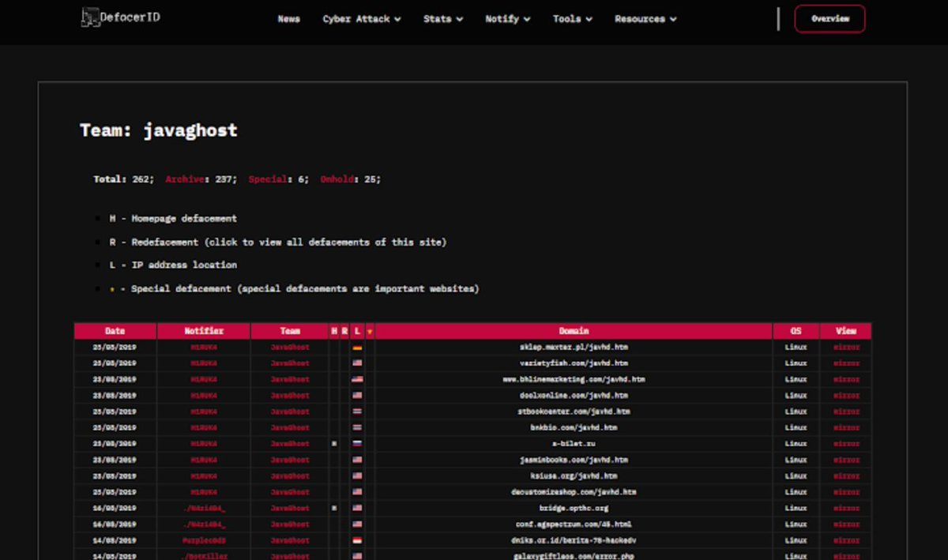The width and height of the screenshot is (948, 560).
Task: Open JavaGhost team link in sklep.maxter.pl row
Action: [290, 348]
